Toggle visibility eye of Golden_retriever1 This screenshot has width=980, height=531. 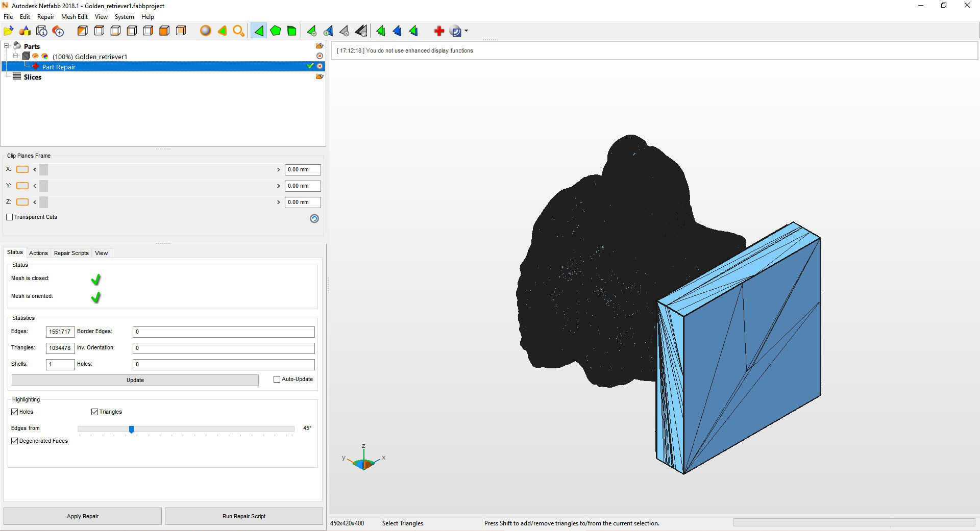pos(36,56)
